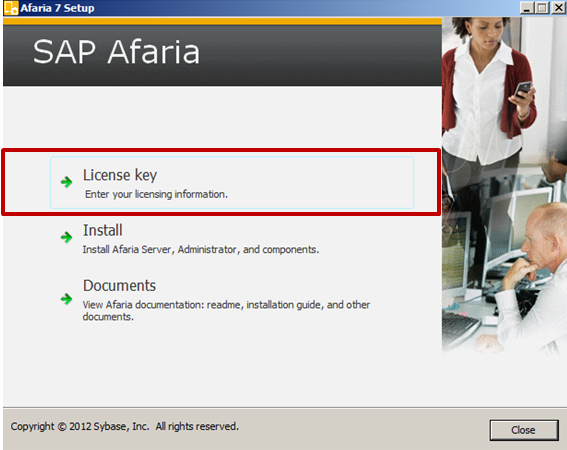
Task: Click the green arrow beside Documents
Action: click(67, 299)
